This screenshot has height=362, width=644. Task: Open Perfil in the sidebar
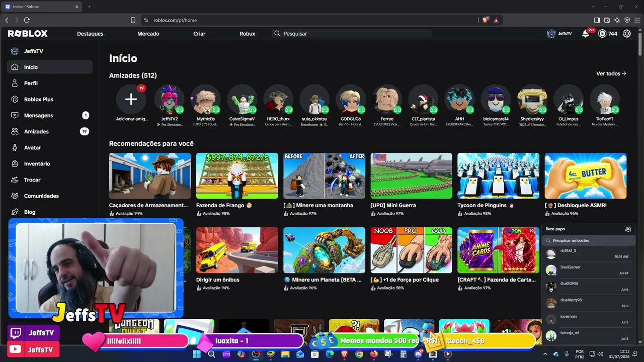pyautogui.click(x=49, y=83)
